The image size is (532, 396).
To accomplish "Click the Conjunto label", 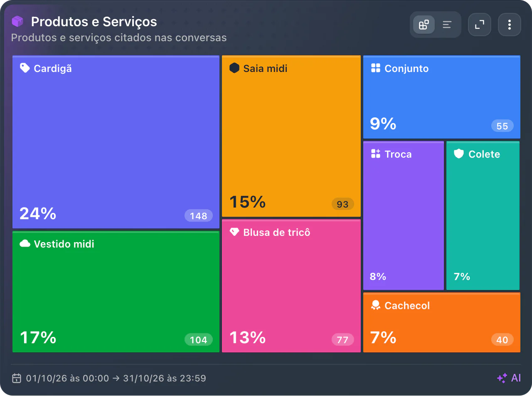I will coord(406,68).
